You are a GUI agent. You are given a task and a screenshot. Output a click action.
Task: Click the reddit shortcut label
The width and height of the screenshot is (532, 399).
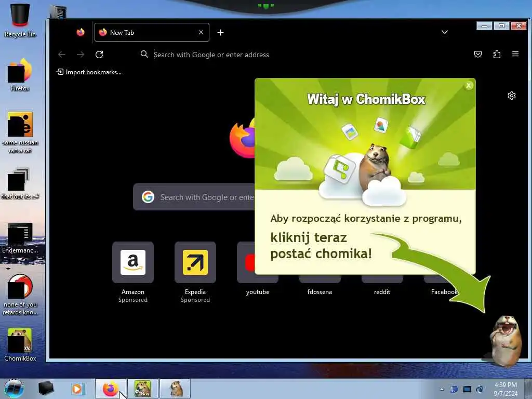pyautogui.click(x=382, y=292)
